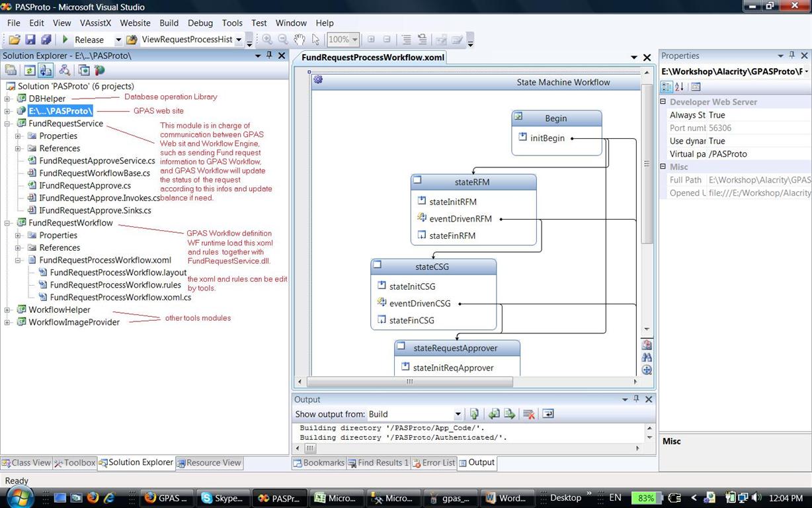The width and height of the screenshot is (812, 508).
Task: Collapse the FundRequestService project
Action: pos(8,124)
